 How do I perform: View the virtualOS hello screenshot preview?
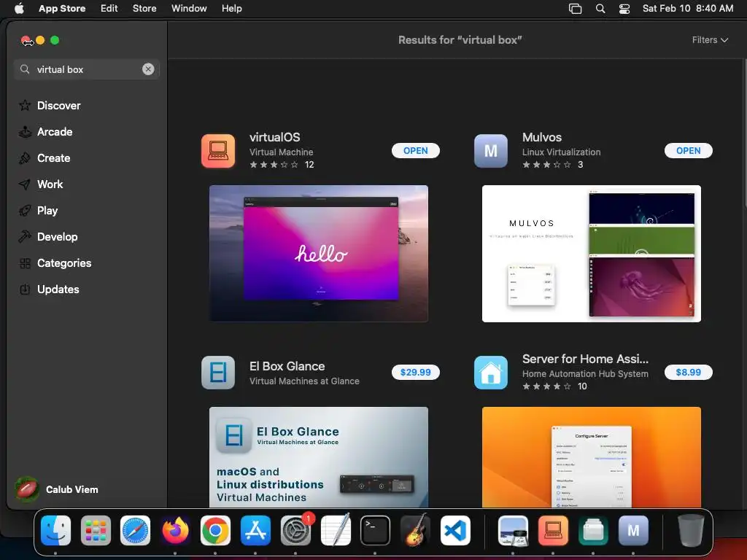[319, 253]
